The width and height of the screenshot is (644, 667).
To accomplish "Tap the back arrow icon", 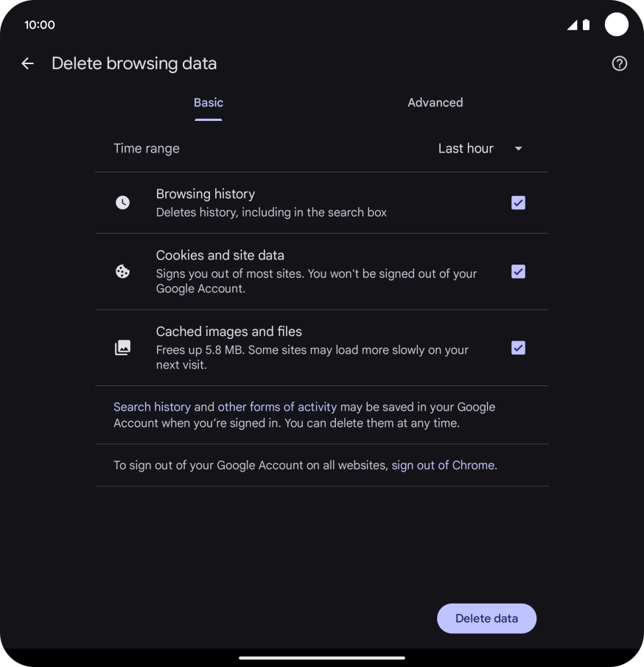I will click(x=28, y=63).
